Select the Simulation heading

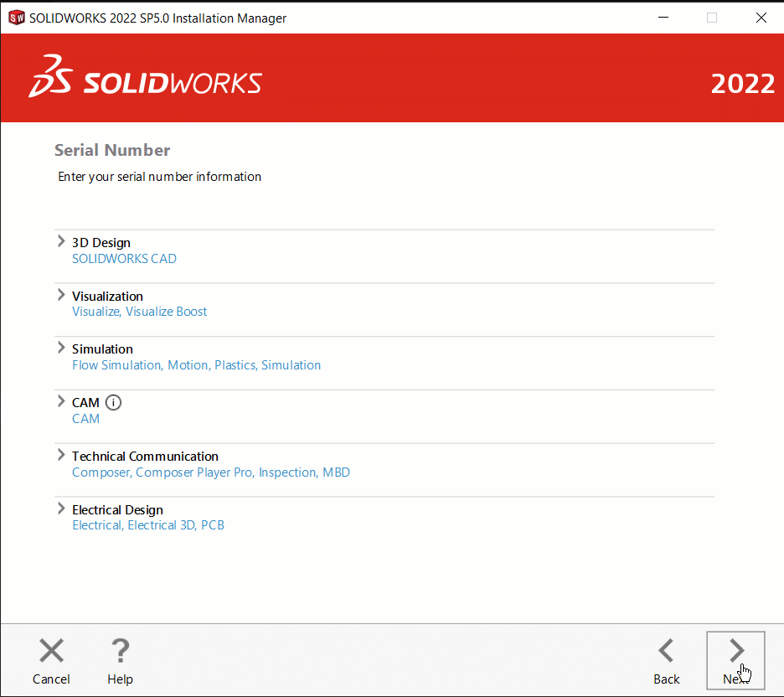pyautogui.click(x=102, y=349)
